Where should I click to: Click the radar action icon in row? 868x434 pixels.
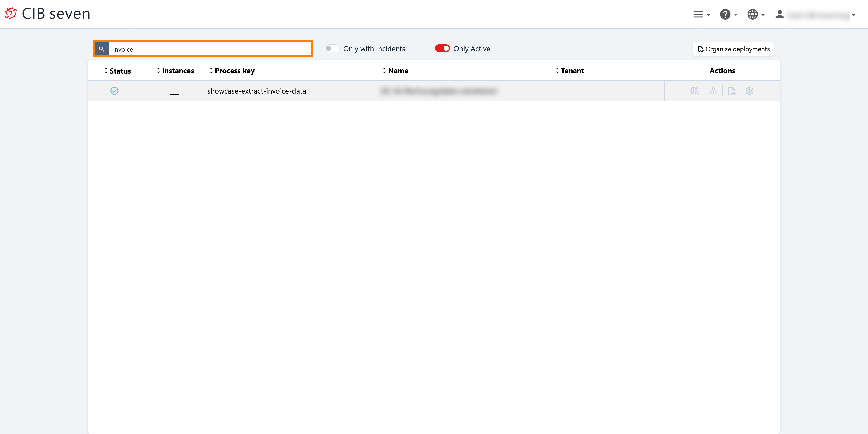coord(749,91)
